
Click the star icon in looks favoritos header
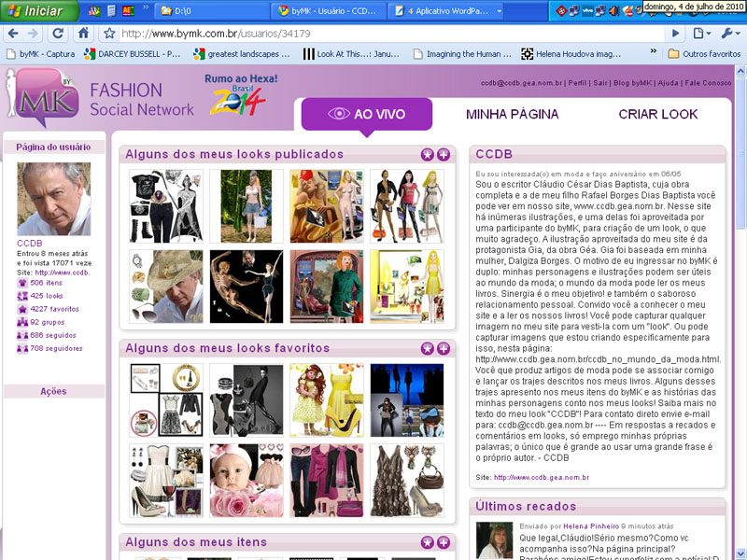click(x=428, y=348)
